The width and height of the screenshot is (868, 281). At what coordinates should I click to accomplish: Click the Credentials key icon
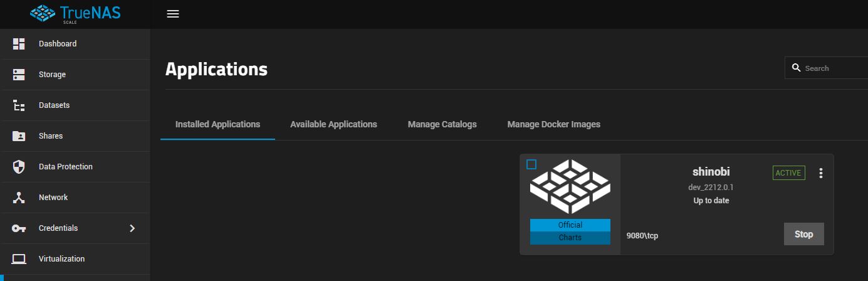pos(19,228)
